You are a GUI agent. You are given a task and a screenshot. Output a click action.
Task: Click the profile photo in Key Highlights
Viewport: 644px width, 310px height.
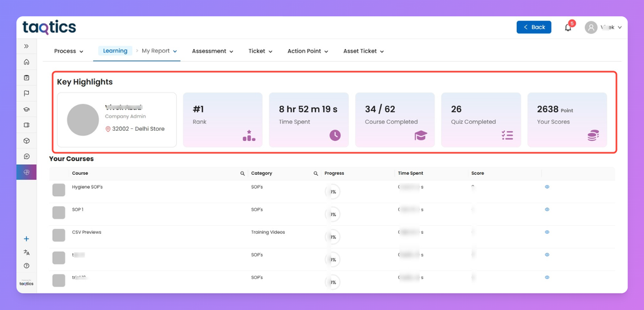83,120
